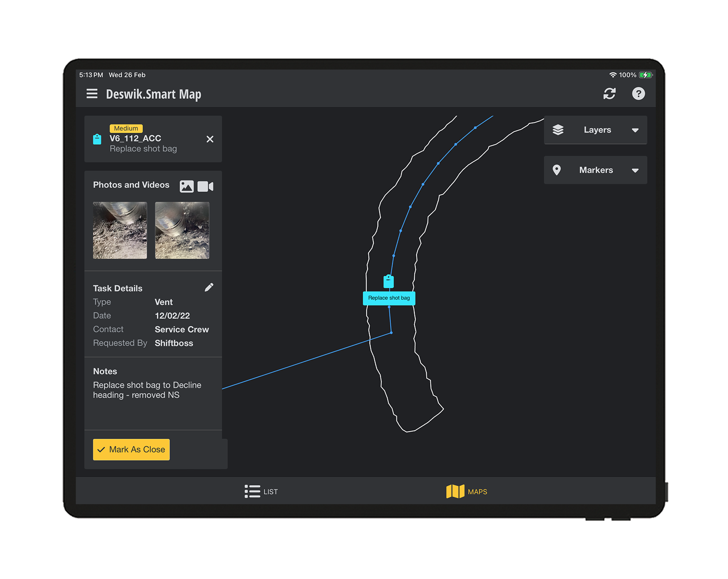Tap the clipboard icon beside V6_112_ACC

coord(97,139)
